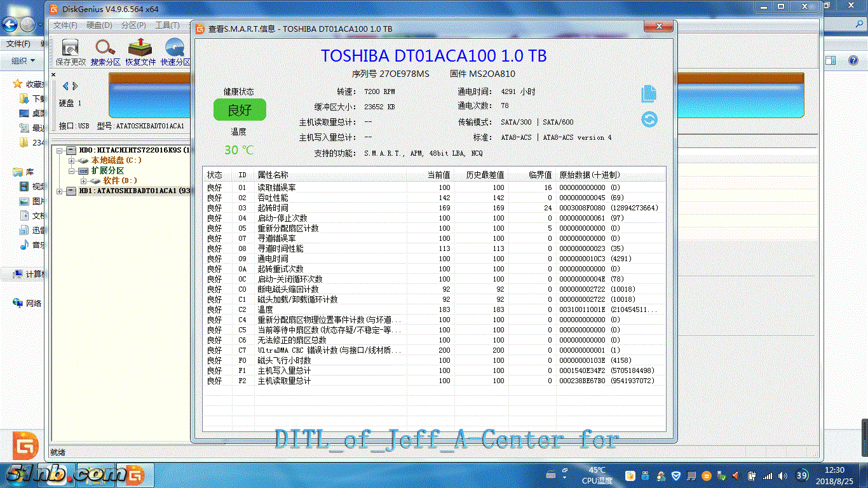Click the 属性名称 column header
Screen dimensions: 868x488
click(273, 175)
